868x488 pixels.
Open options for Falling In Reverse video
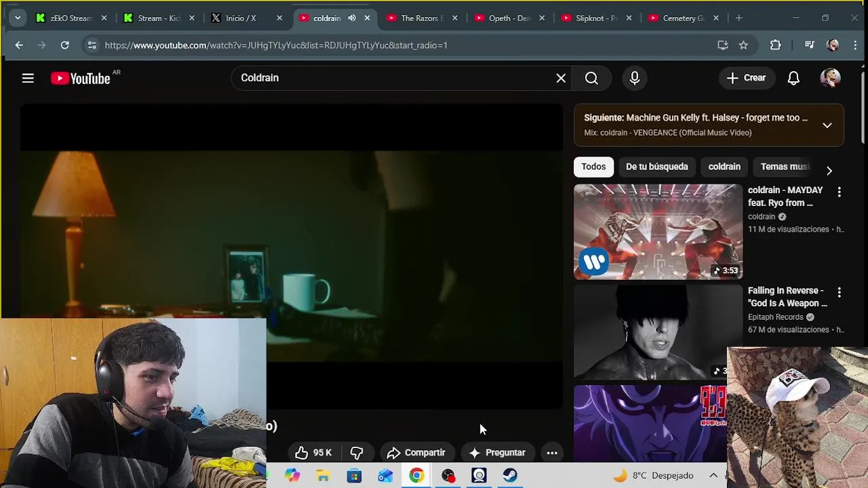839,293
